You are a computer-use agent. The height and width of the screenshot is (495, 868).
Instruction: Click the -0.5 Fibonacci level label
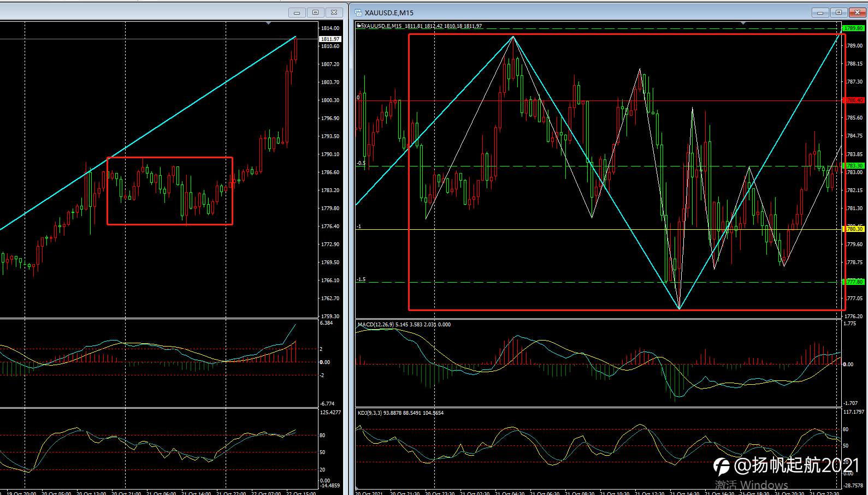(x=361, y=163)
